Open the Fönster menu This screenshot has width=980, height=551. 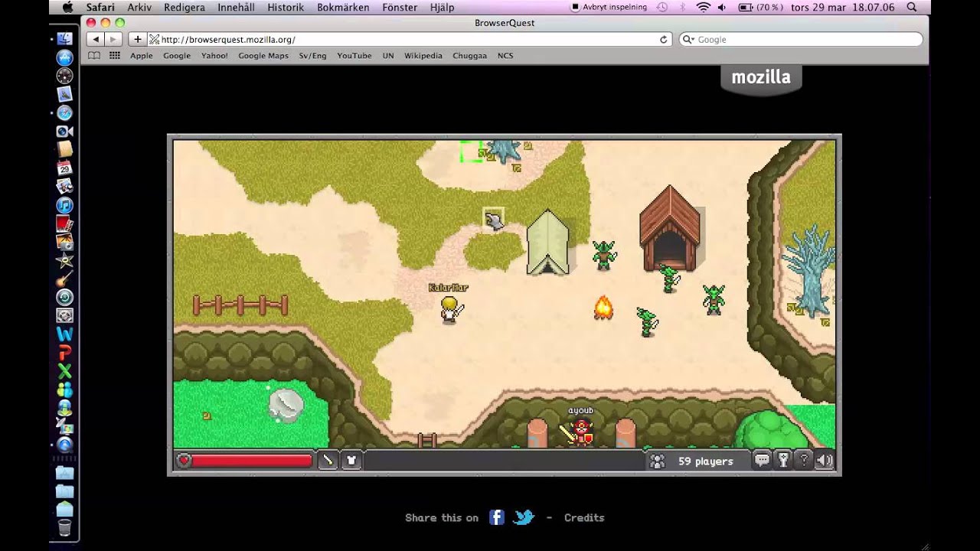pos(400,7)
